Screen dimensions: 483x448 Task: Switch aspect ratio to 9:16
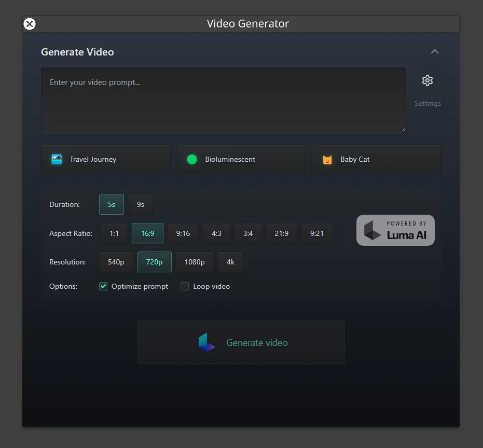pyautogui.click(x=183, y=233)
